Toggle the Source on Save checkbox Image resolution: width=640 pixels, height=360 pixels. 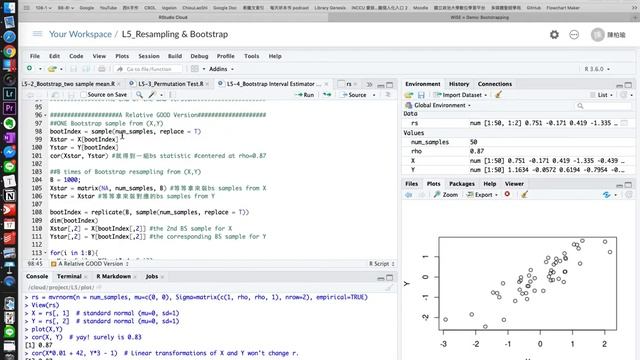[x=83, y=95]
